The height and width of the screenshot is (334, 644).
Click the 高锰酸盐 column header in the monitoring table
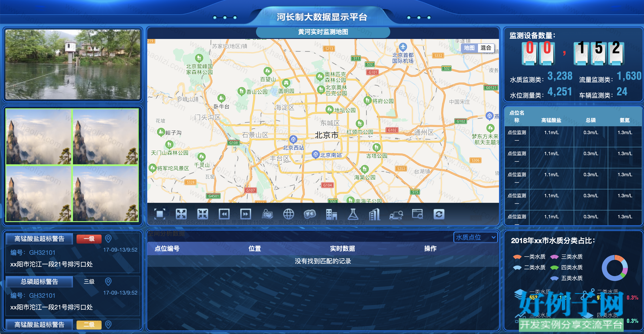point(551,120)
